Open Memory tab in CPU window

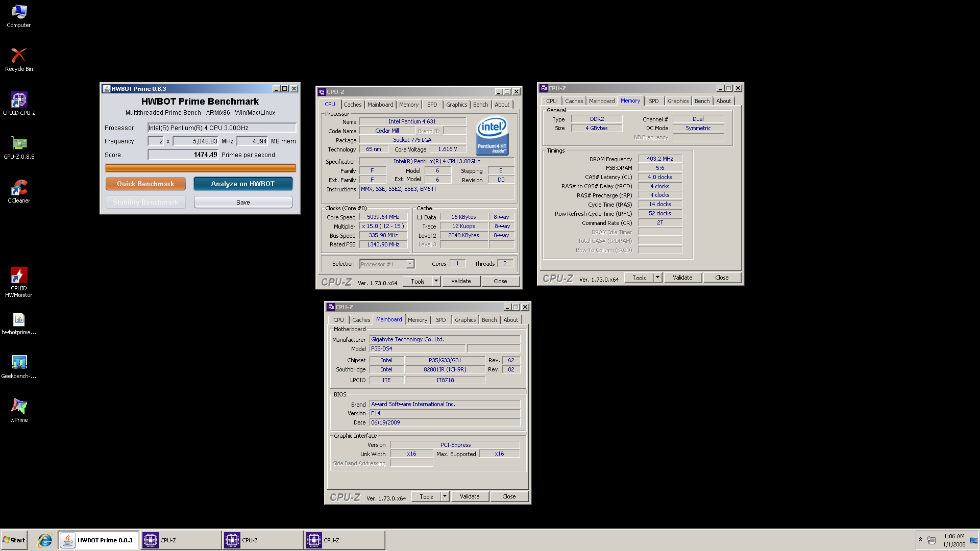(409, 105)
